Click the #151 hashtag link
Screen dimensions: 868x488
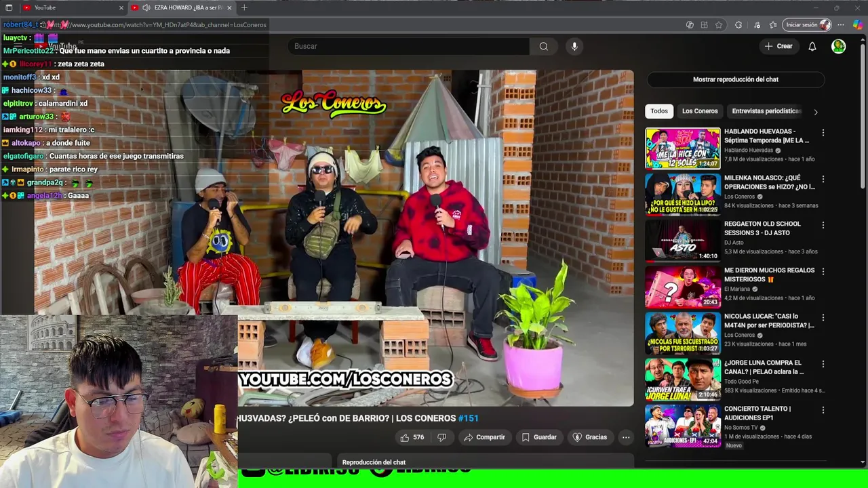pos(469,418)
